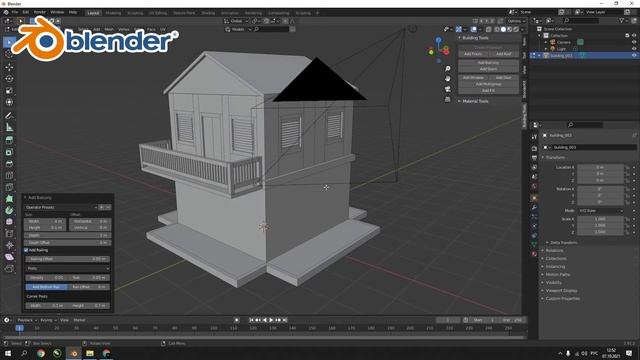Toggle the camera view icon
The image size is (640, 360).
(x=448, y=89)
